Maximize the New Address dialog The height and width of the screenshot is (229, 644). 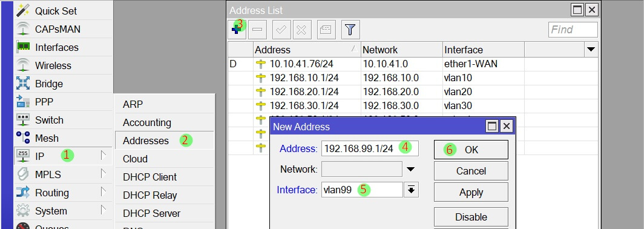tap(492, 126)
